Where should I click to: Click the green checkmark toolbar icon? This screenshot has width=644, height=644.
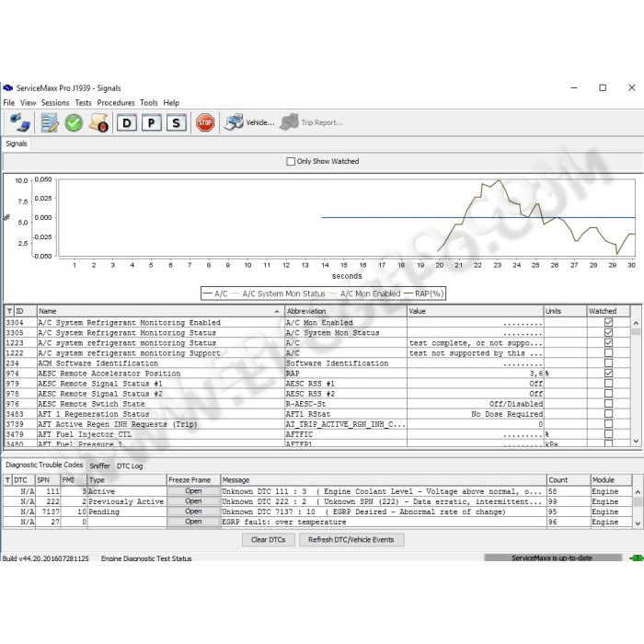coord(74,122)
